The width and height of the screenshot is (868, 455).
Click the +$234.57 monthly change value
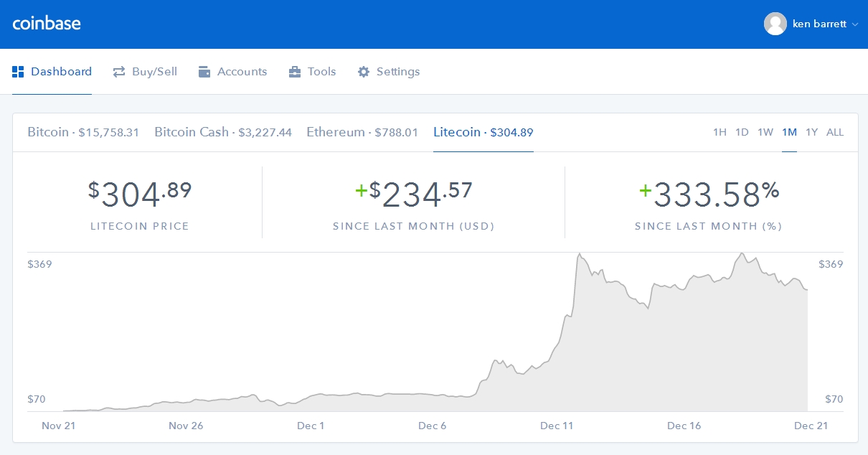coord(414,194)
